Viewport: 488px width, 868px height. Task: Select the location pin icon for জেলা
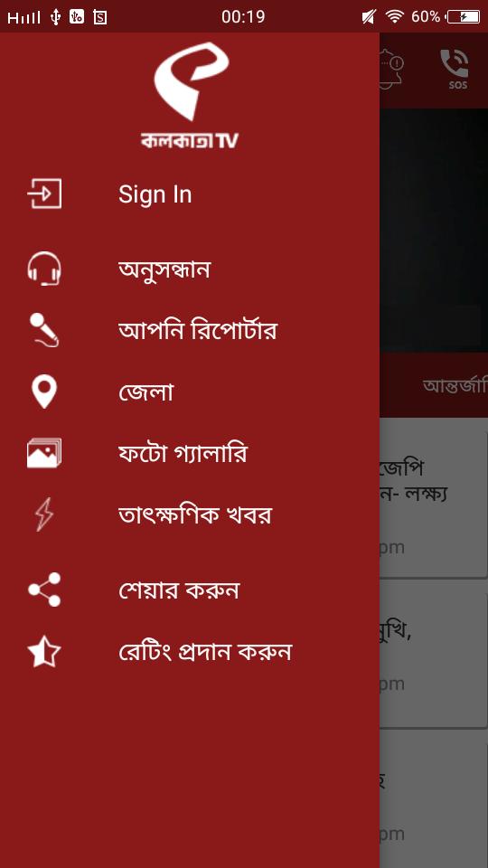(44, 392)
